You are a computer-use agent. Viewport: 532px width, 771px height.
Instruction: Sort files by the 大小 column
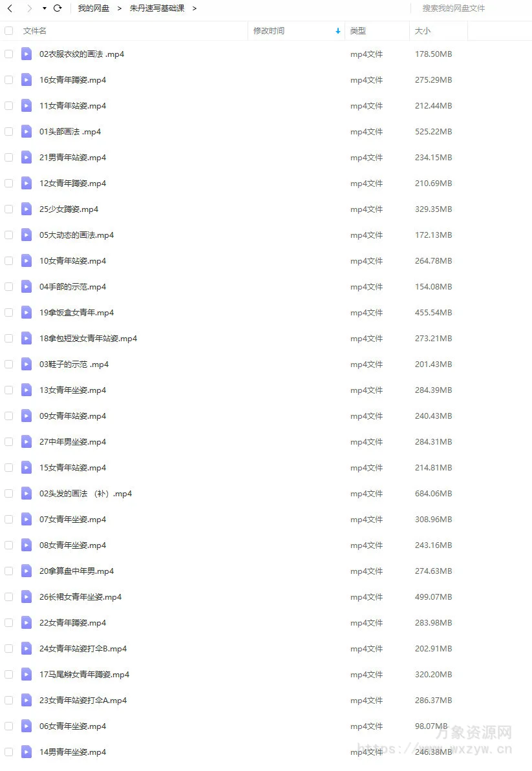pyautogui.click(x=422, y=31)
